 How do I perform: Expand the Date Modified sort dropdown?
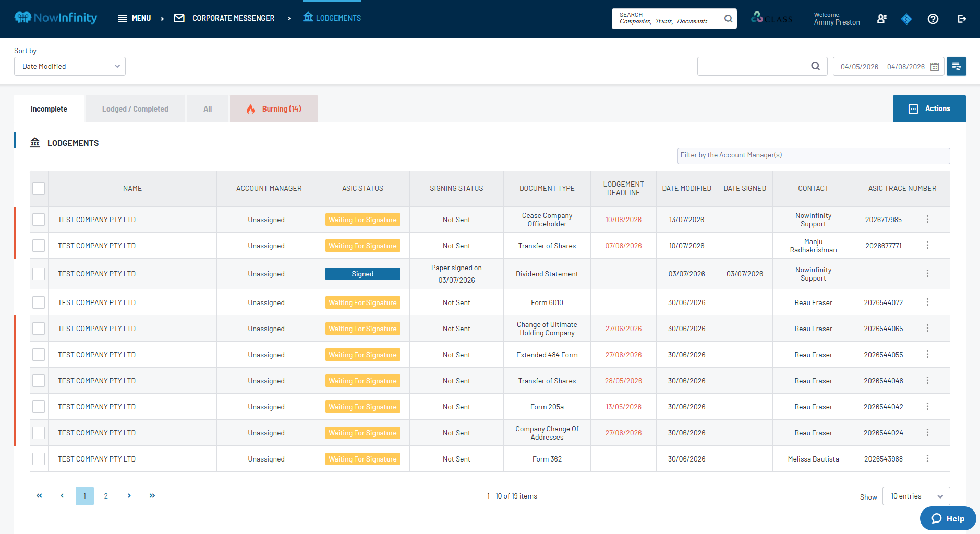point(70,66)
